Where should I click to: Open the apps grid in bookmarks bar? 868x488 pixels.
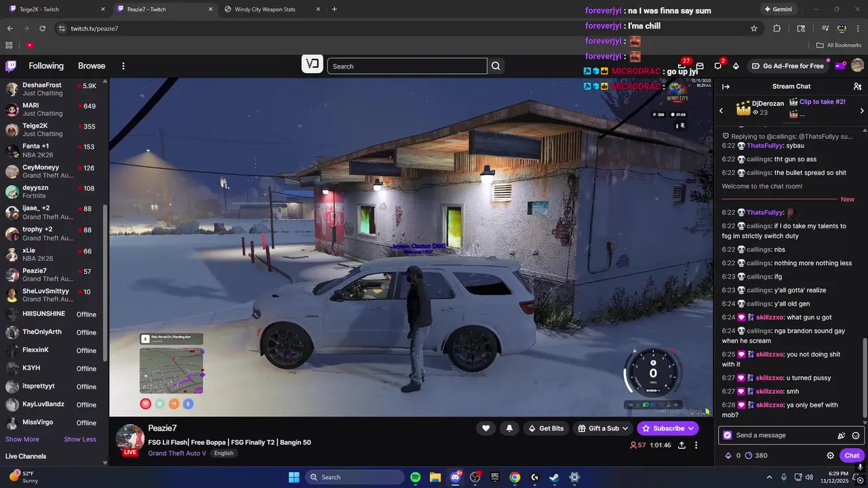(9, 45)
